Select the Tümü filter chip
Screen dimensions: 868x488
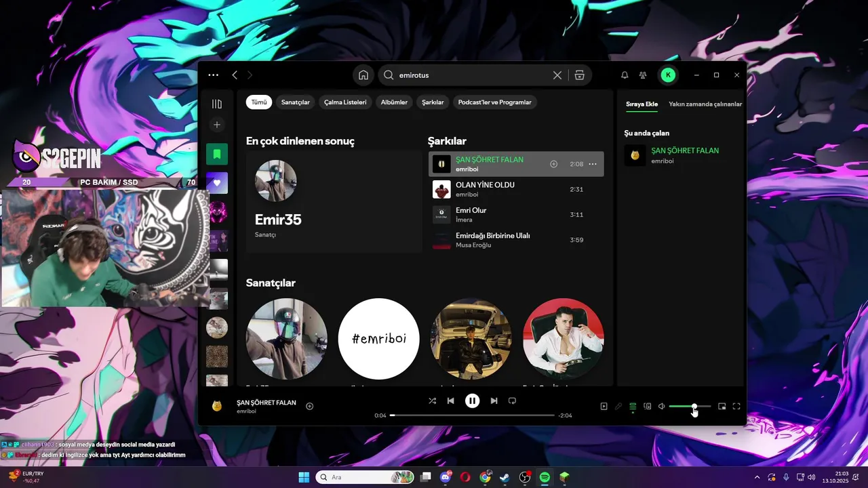[x=259, y=102]
